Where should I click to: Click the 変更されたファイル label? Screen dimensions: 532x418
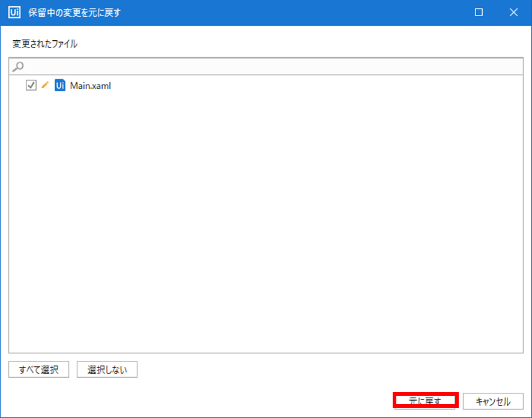coord(45,44)
